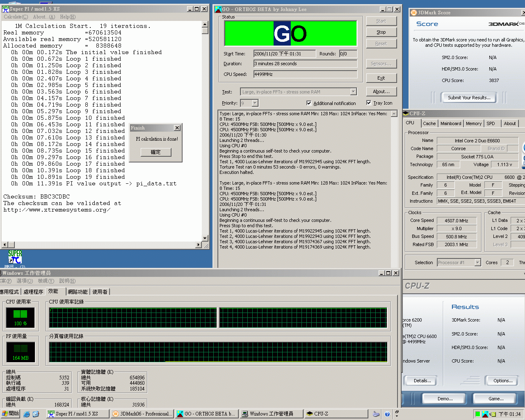Image resolution: width=525 pixels, height=420 pixels.
Task: Click the Stop button in ORTHOS
Action: 381,32
